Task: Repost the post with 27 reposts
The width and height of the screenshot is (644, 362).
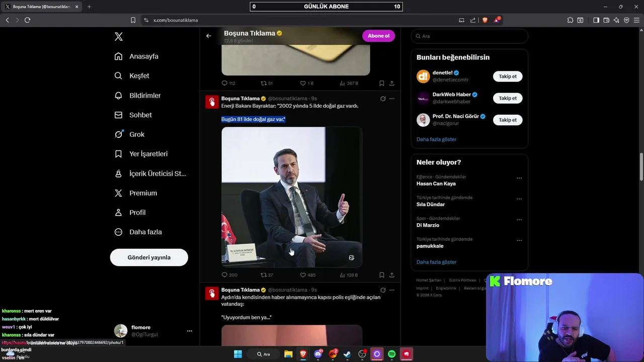Action: (x=267, y=275)
